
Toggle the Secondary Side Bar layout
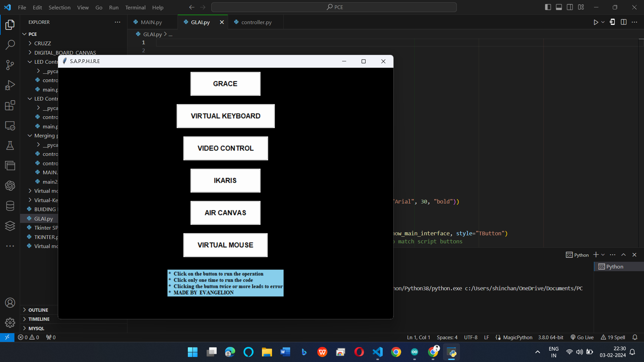(x=570, y=7)
